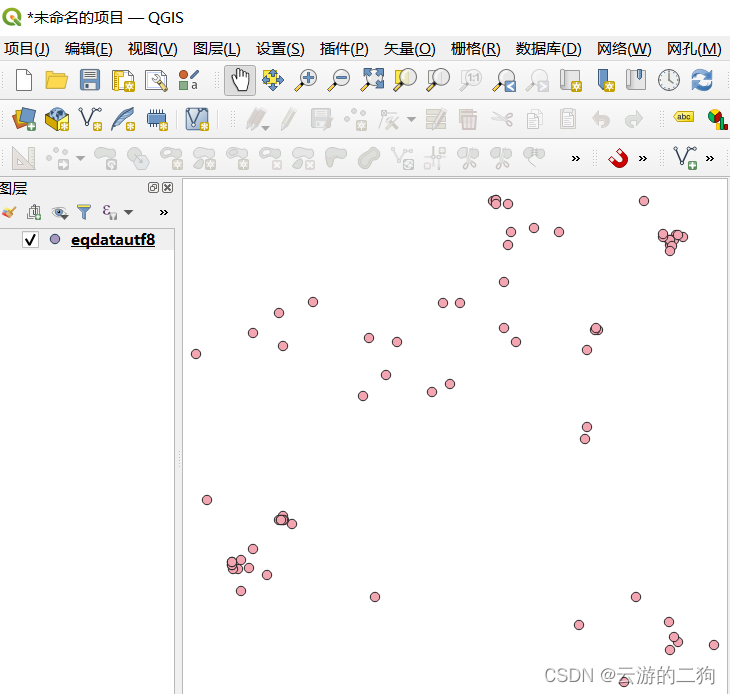Show spatial bookmarks panel icon
Screen dimensions: 730x694
coord(635,79)
